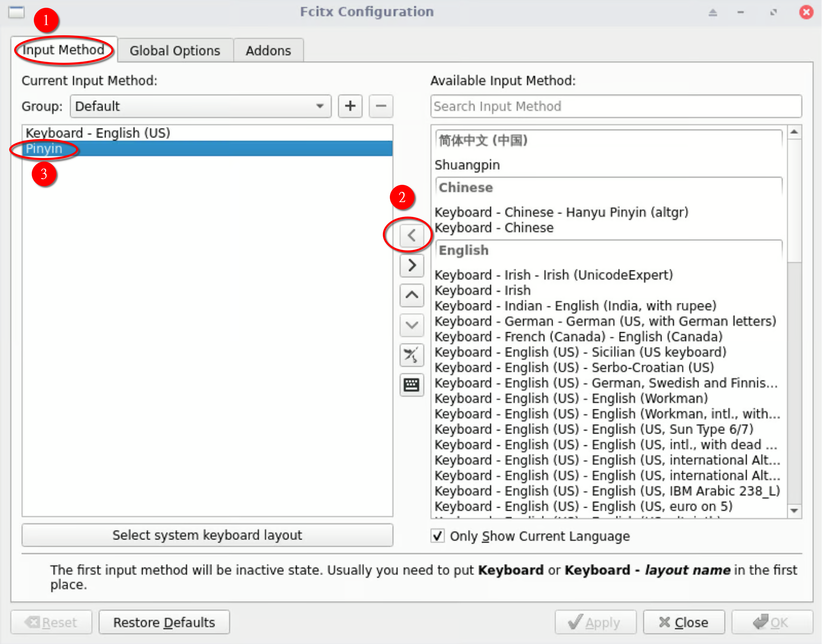This screenshot has height=644, width=822.
Task: Click the keyboard layout icon button
Action: pyautogui.click(x=412, y=385)
